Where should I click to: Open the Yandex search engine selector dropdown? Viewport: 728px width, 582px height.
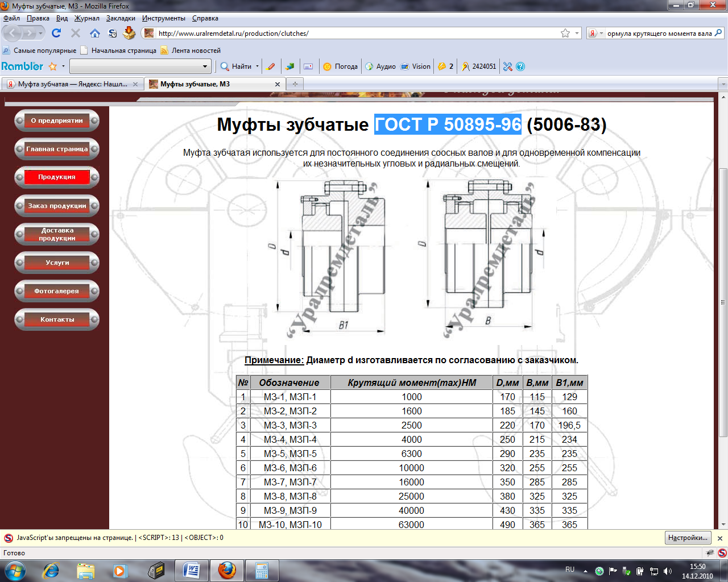[601, 34]
